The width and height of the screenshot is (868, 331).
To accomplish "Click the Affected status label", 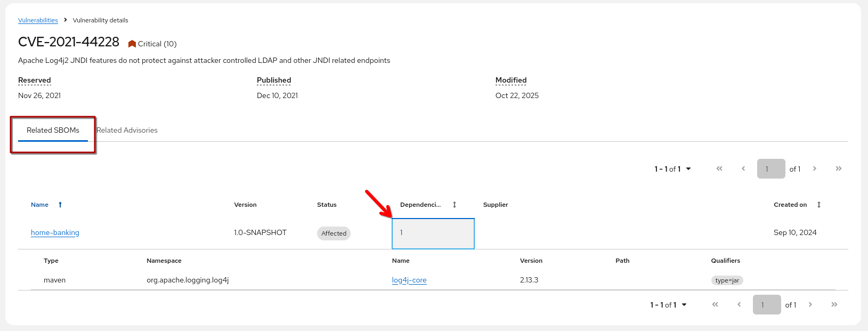I will (x=334, y=233).
